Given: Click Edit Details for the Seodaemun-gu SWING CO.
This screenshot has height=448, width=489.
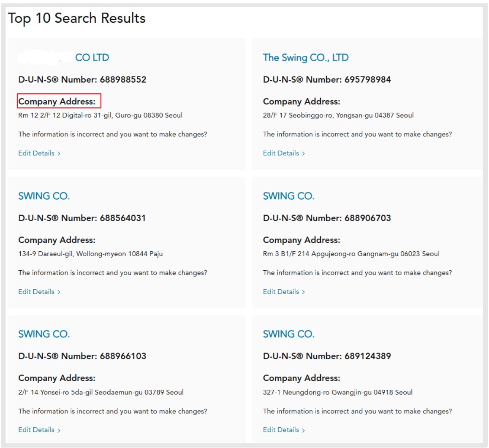Looking at the screenshot, I should tap(39, 429).
